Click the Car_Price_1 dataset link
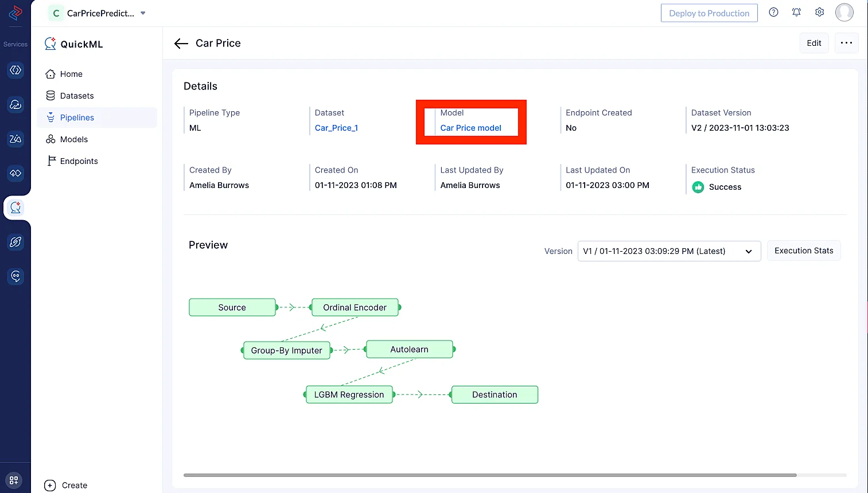Viewport: 868px width, 493px height. click(336, 128)
